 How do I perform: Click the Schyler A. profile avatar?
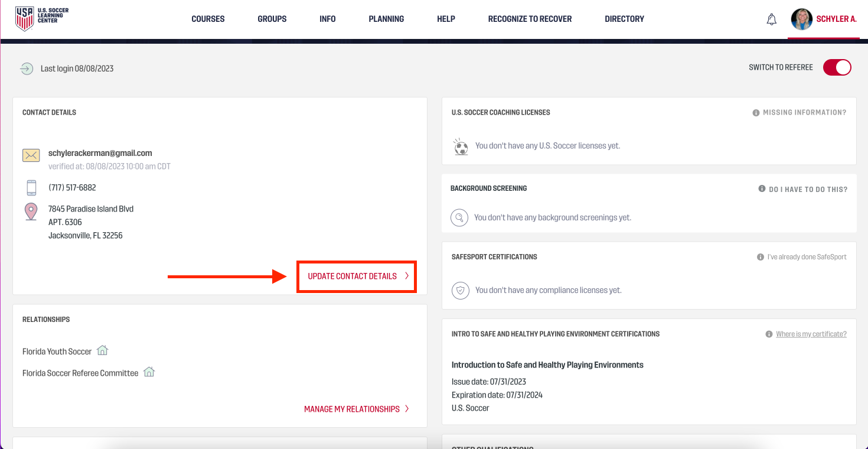coord(802,19)
